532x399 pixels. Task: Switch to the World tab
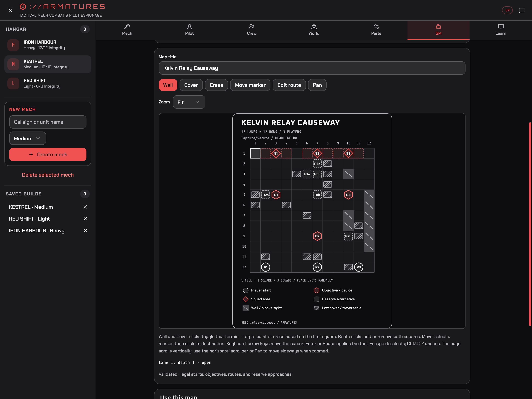coord(314,30)
